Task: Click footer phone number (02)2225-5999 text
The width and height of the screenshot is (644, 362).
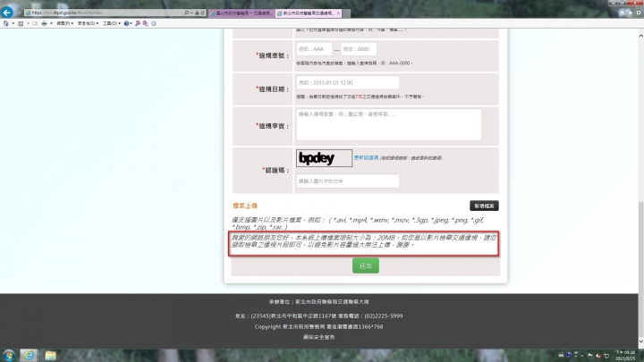Action: pyautogui.click(x=384, y=316)
